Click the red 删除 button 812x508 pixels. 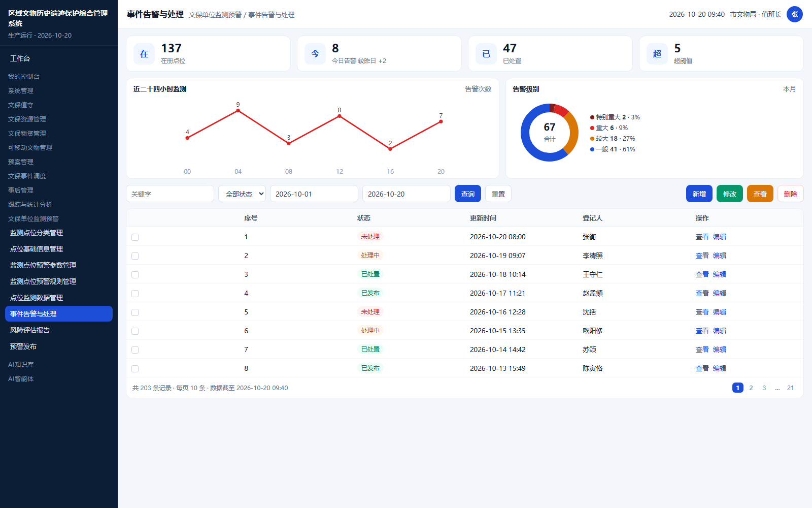[x=791, y=194]
